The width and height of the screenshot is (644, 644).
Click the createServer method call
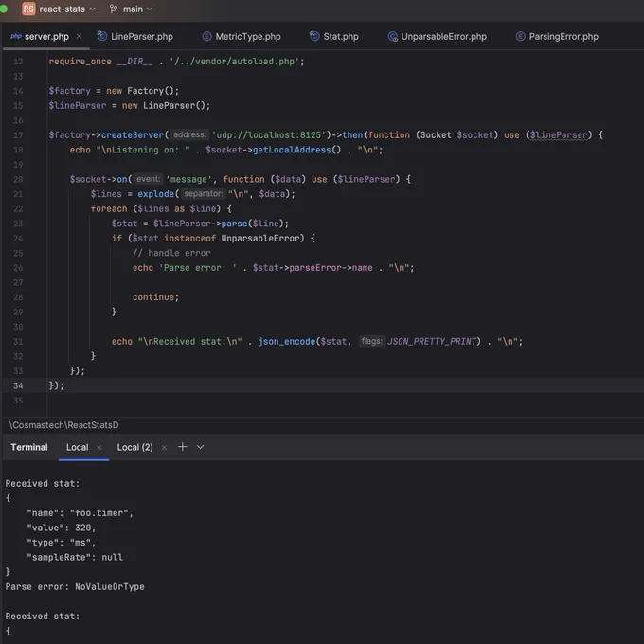pos(133,135)
